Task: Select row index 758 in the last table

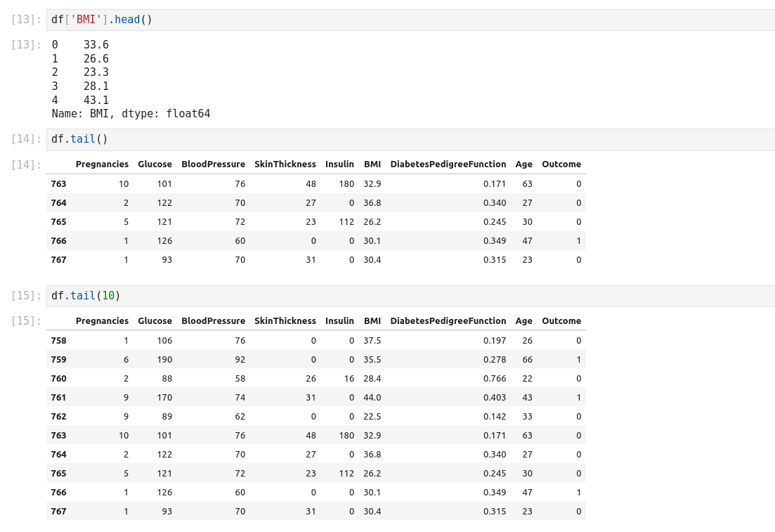Action: (x=58, y=341)
